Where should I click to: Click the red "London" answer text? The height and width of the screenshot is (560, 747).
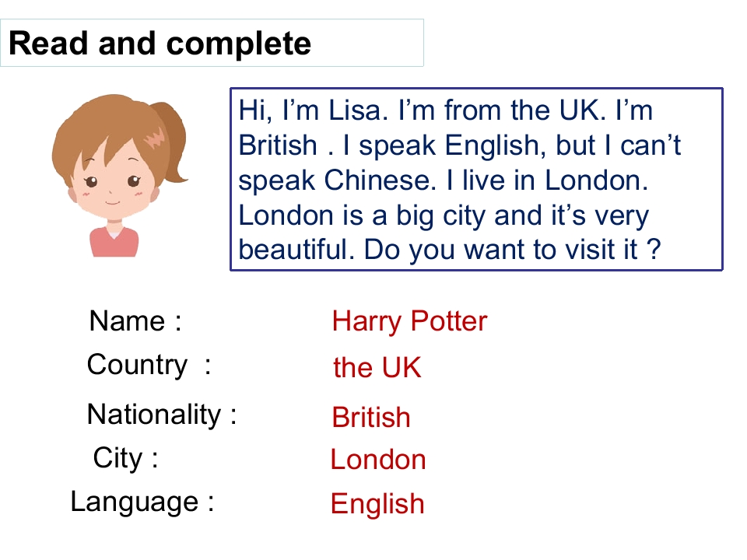pyautogui.click(x=378, y=460)
